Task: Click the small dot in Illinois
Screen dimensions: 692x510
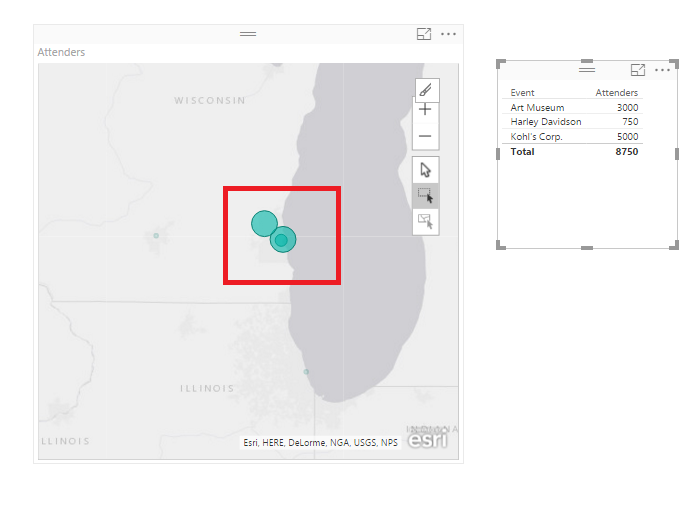Action: [x=306, y=372]
